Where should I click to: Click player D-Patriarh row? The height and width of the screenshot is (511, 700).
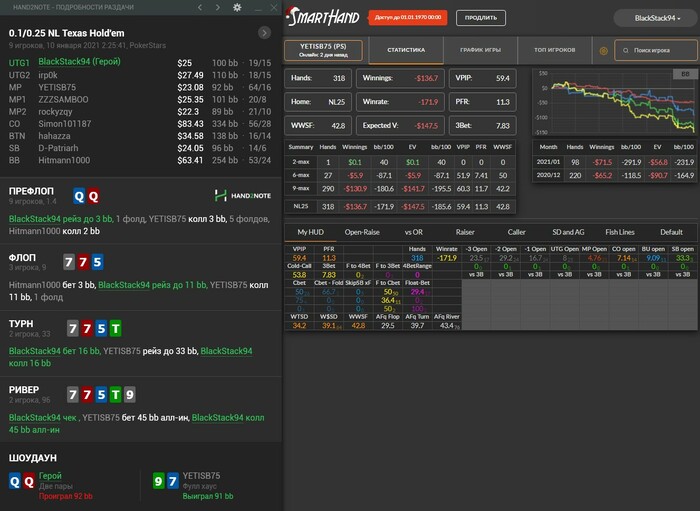(x=140, y=148)
